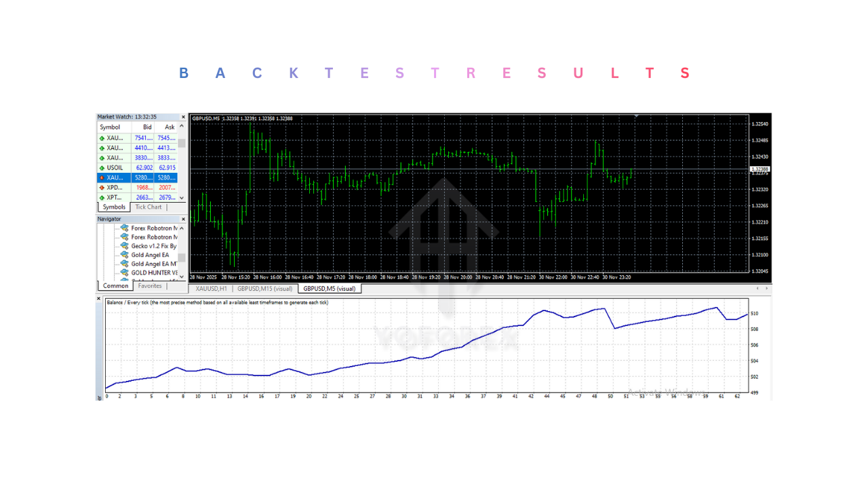Expand Market Watch list with its down chevron
Image resolution: width=868 pixels, height=488 pixels.
(181, 198)
